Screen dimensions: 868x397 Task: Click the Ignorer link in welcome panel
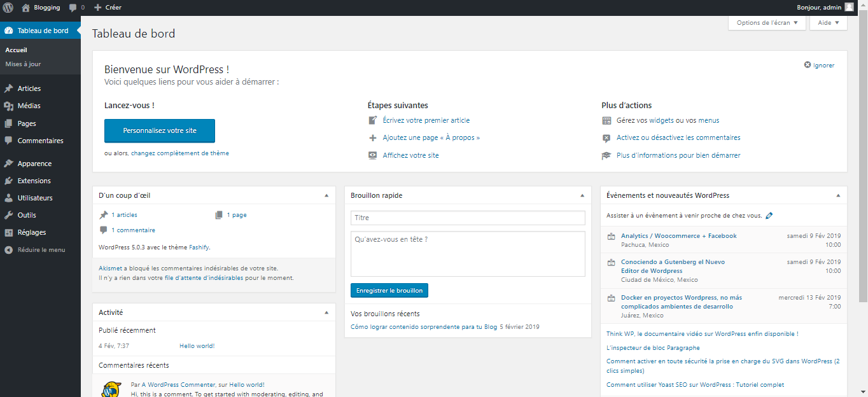click(x=823, y=65)
